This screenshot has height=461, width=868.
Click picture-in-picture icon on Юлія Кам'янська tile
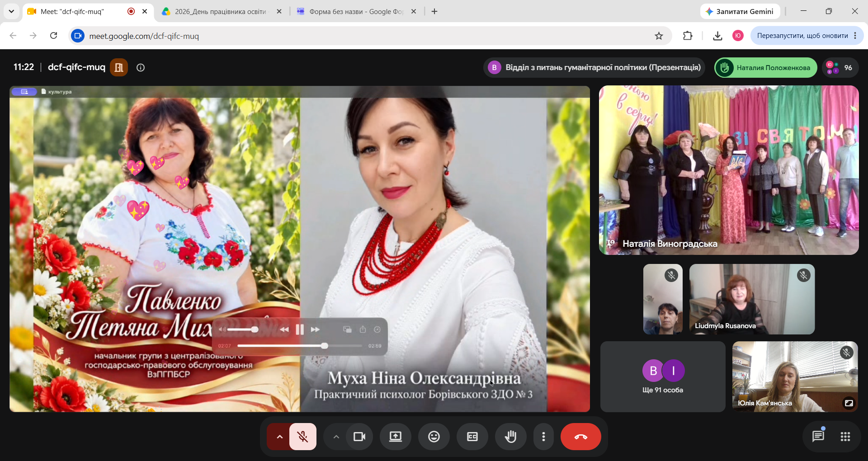[x=849, y=403]
